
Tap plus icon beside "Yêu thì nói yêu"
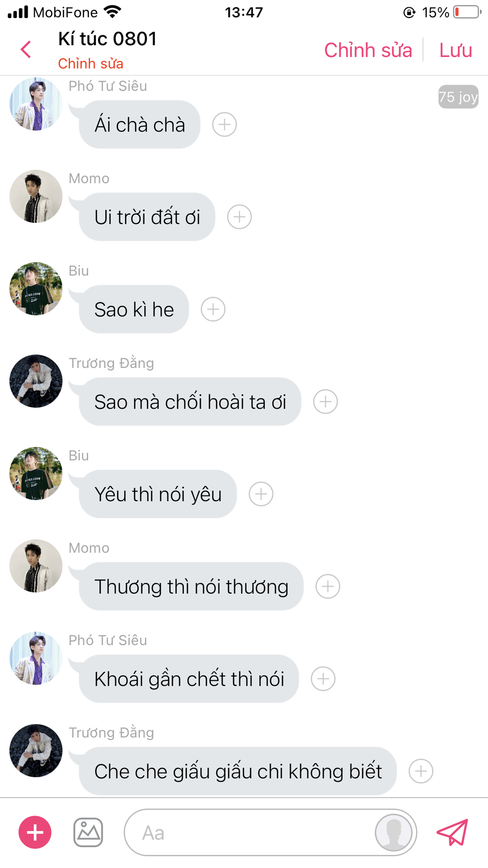[x=261, y=494]
